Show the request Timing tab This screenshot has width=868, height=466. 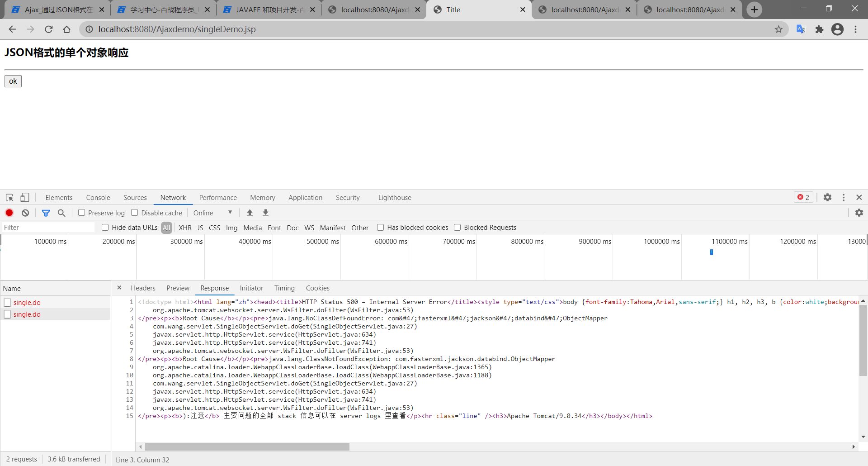[284, 288]
